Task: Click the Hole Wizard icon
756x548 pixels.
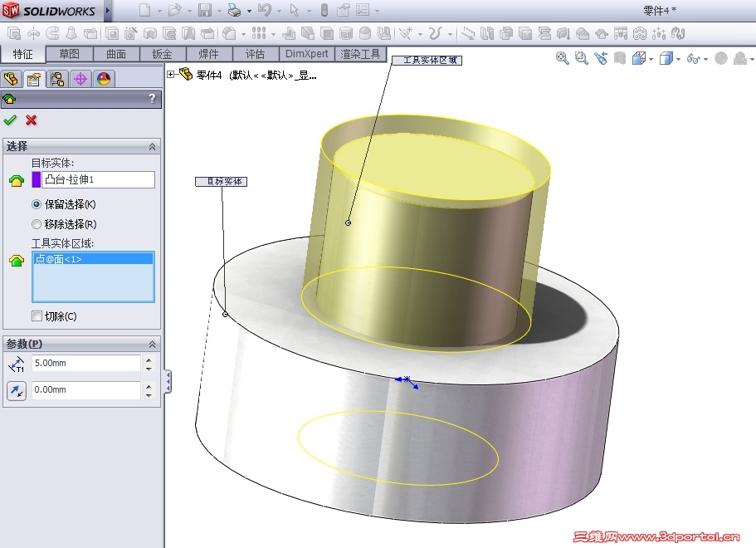Action: 130,33
